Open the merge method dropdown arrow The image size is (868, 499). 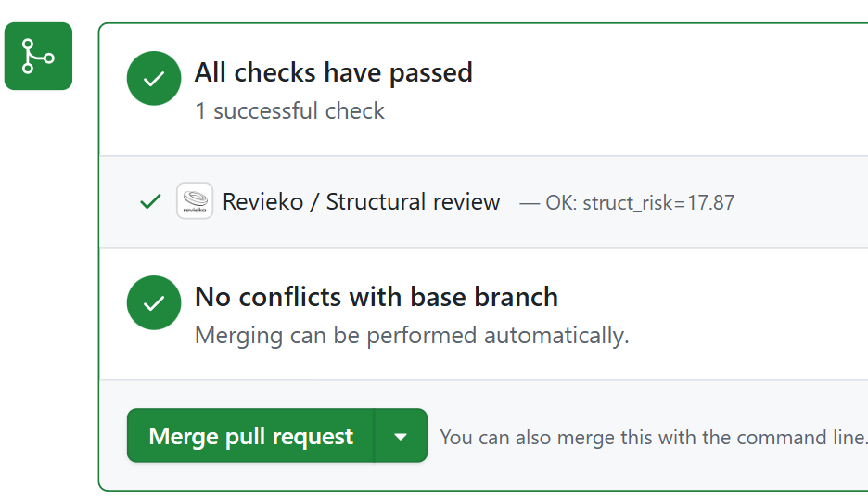tap(401, 436)
